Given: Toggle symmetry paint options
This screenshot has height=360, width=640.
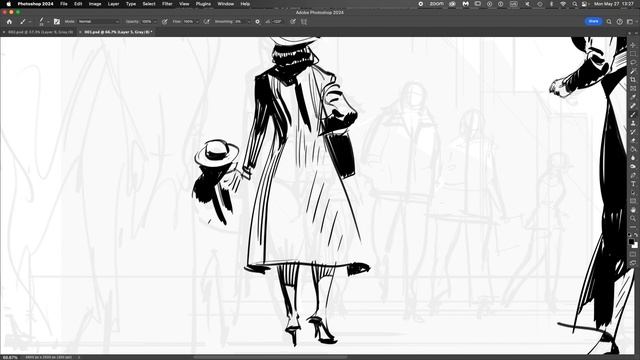Looking at the screenshot, I should (x=304, y=22).
